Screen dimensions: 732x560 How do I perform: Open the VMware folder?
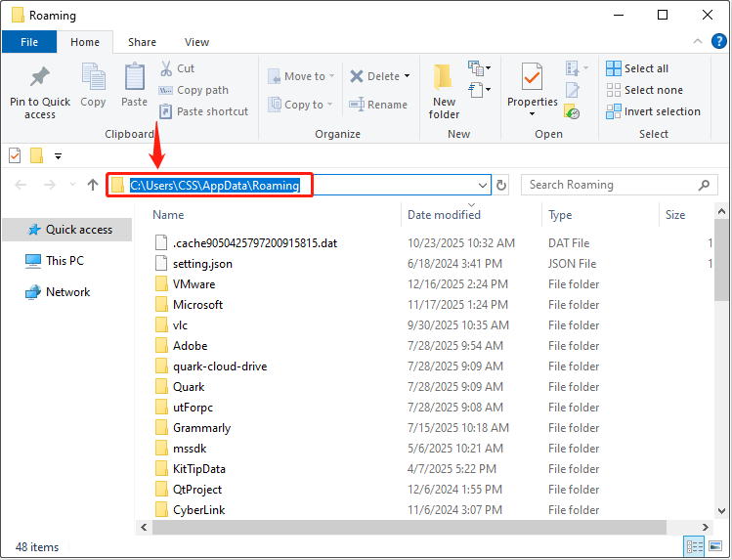pyautogui.click(x=194, y=284)
